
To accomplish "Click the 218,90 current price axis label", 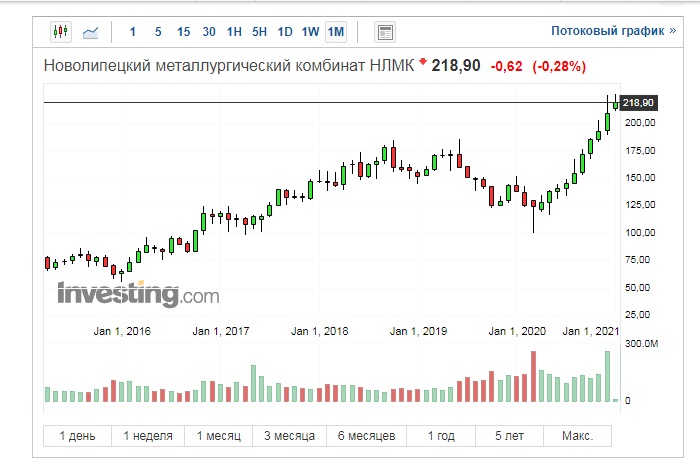I will 638,103.
